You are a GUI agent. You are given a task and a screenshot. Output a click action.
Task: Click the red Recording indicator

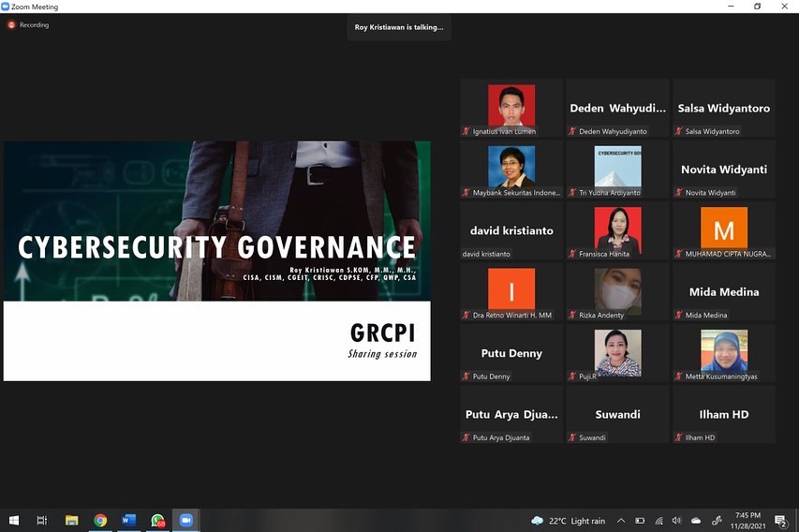point(28,25)
